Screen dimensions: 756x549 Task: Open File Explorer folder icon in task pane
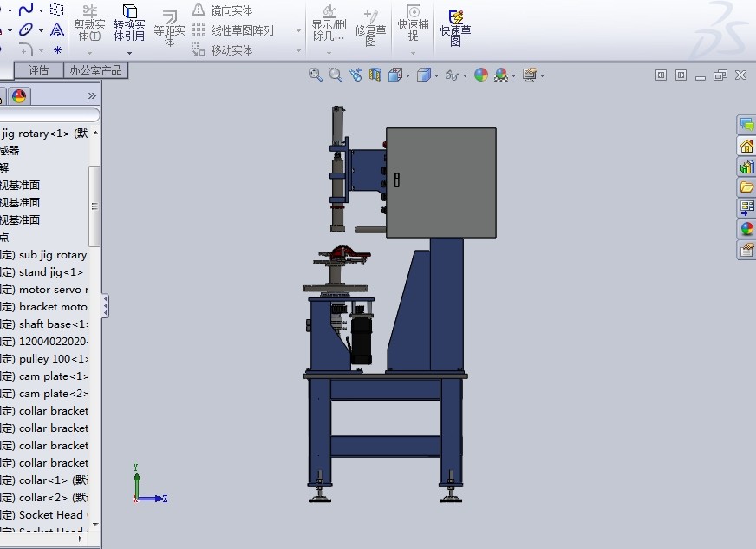point(746,187)
